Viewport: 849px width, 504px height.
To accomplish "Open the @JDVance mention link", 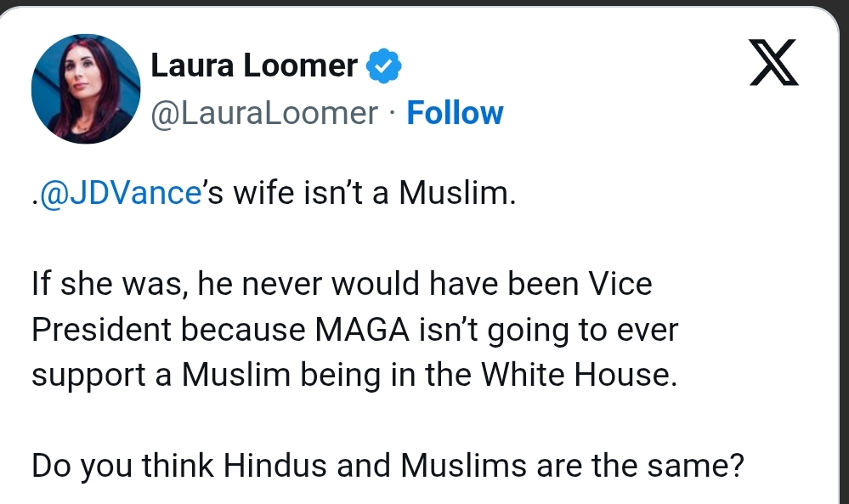I will (x=119, y=195).
